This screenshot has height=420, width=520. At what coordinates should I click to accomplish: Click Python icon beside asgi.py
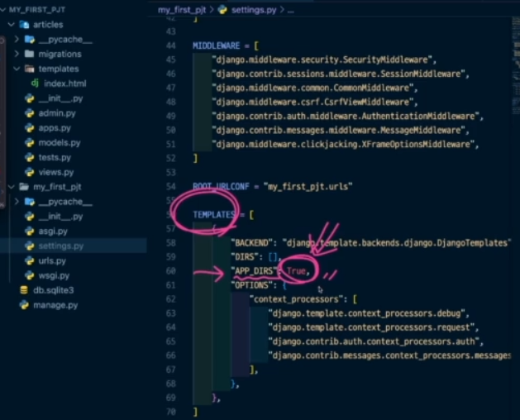(x=30, y=231)
